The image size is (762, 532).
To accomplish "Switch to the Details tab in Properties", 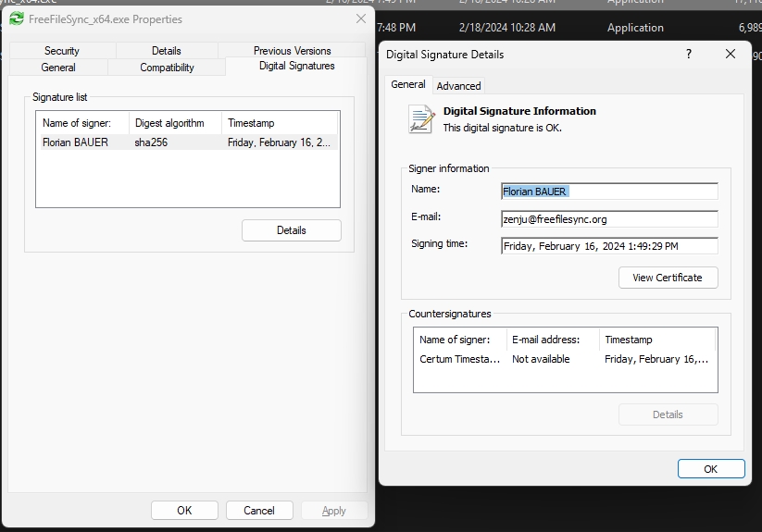I will (x=167, y=51).
